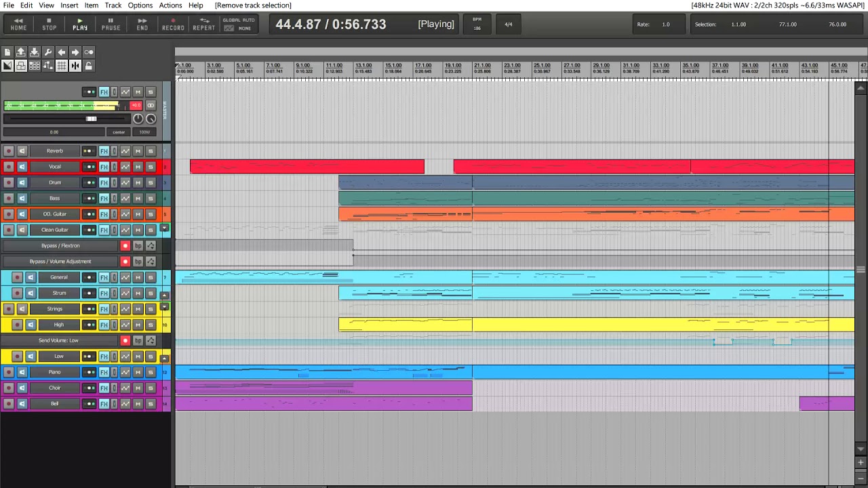Click the Repeat transport button
Screen dimensions: 868x488
click(203, 24)
